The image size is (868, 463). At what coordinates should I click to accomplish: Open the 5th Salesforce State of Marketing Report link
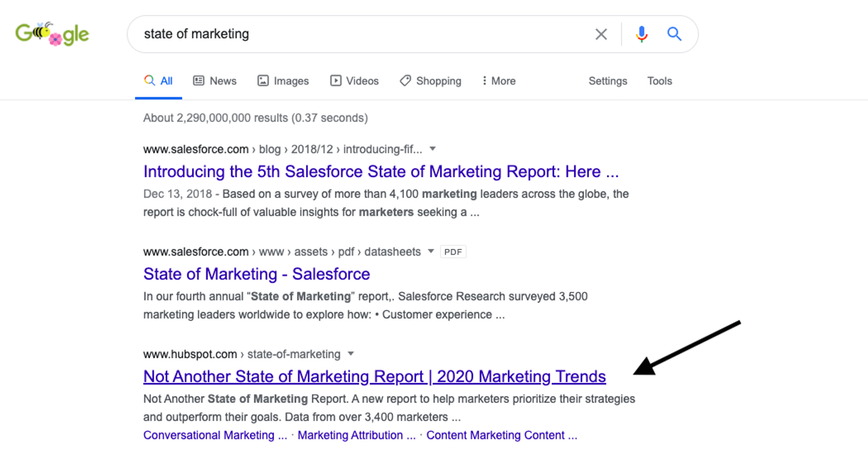tap(381, 172)
